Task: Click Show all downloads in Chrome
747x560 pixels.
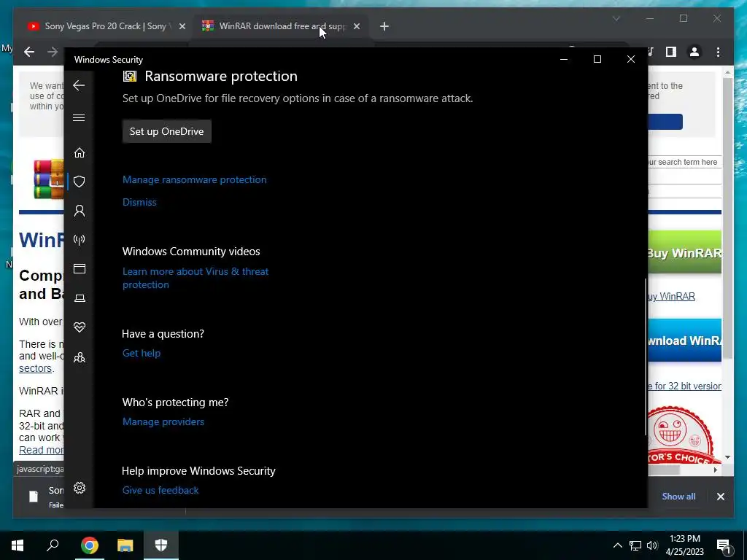Action: pyautogui.click(x=678, y=496)
